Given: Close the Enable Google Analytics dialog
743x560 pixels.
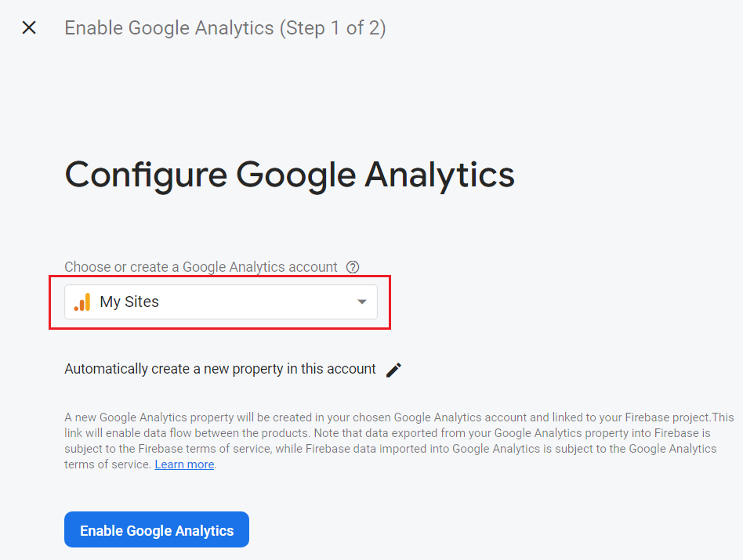Looking at the screenshot, I should coord(29,28).
